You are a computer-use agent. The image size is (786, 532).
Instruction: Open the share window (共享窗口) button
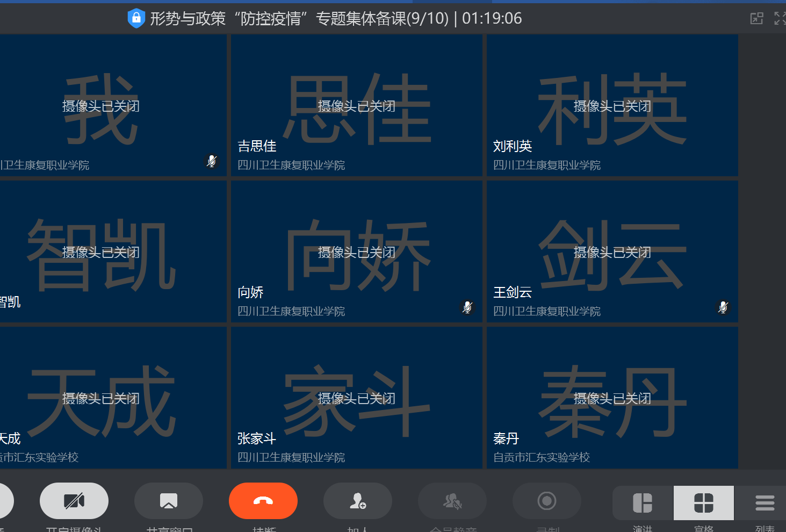[169, 501]
